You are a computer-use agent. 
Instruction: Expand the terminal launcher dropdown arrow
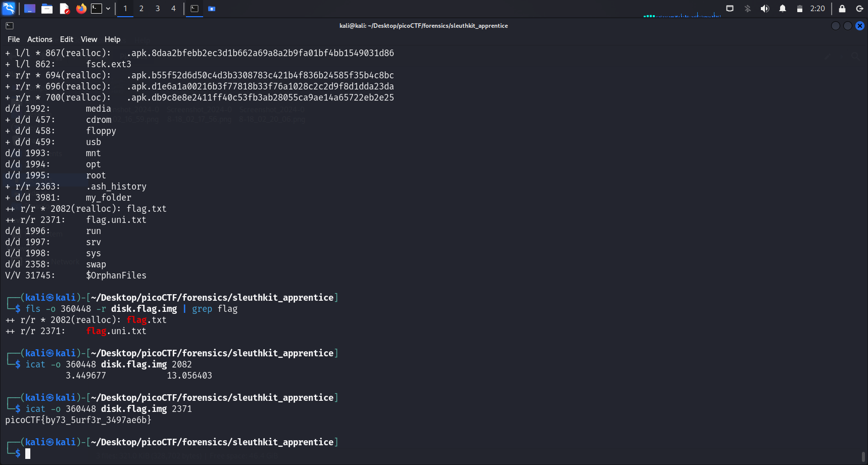click(x=108, y=9)
